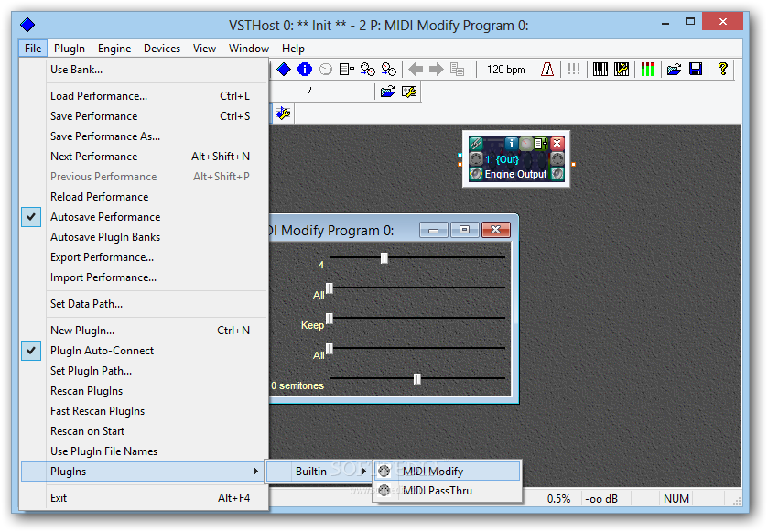The height and width of the screenshot is (532, 768).
Task: Click the VSTHost blue diamond title bar icon
Action: [27, 25]
